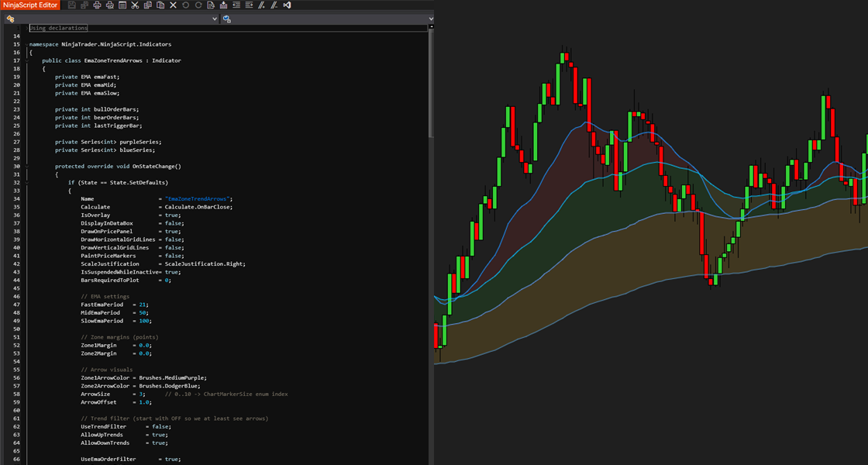Increase the line indent
Viewport: 868px width, 465px height.
(249, 5)
